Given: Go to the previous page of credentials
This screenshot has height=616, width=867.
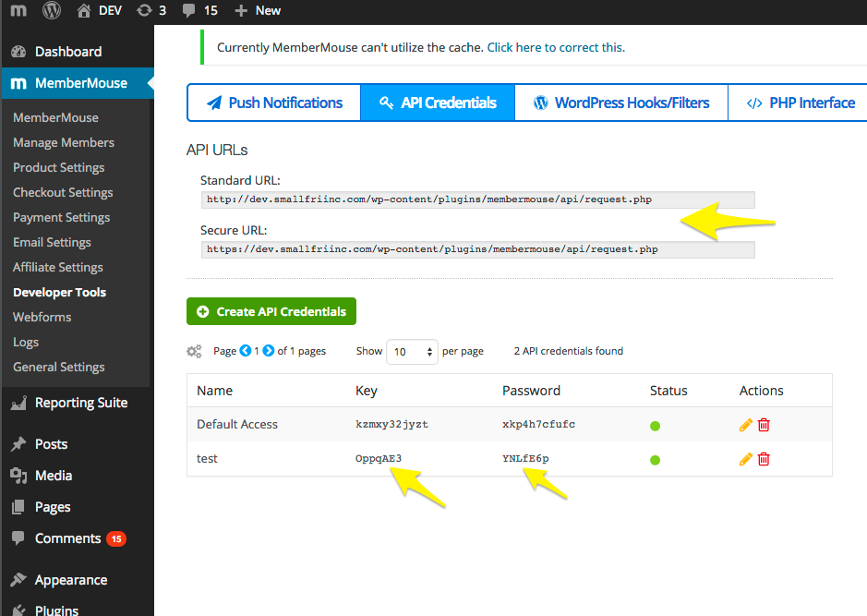Looking at the screenshot, I should pyautogui.click(x=245, y=351).
